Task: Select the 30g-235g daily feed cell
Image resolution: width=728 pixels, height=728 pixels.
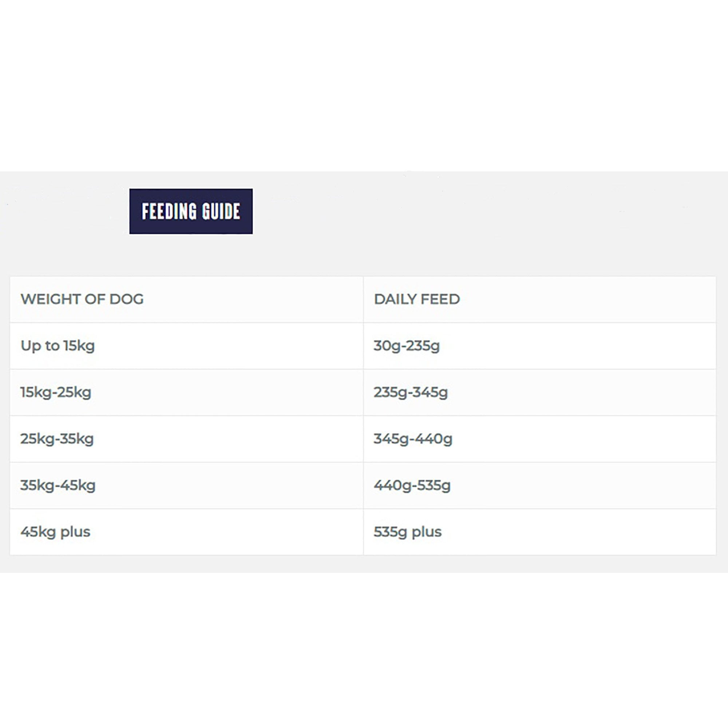Action: pyautogui.click(x=407, y=346)
